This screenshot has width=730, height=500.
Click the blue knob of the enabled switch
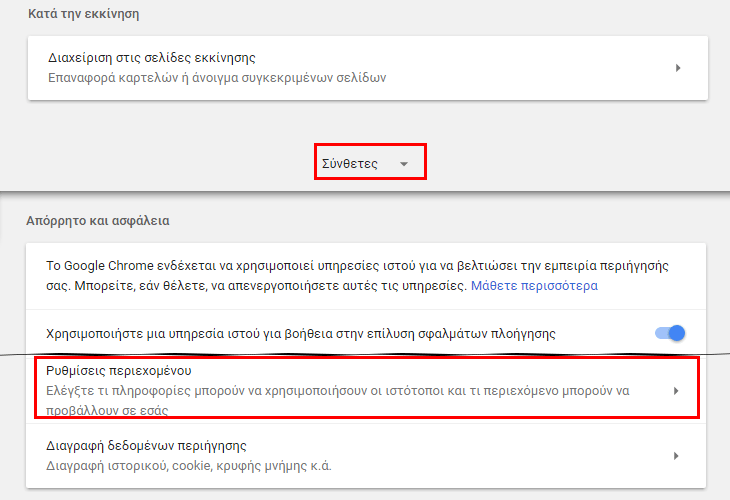[x=677, y=333]
